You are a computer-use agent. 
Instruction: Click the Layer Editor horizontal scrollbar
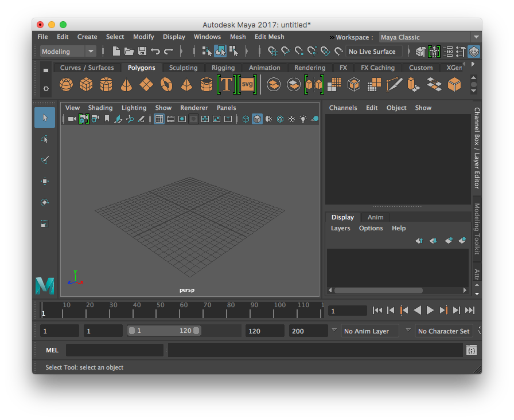click(378, 291)
